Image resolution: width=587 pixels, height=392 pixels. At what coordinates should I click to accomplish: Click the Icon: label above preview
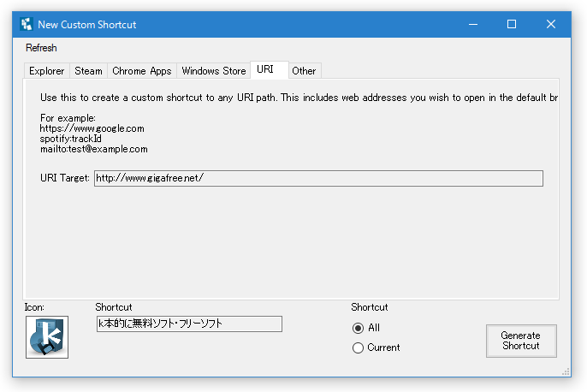pos(34,307)
